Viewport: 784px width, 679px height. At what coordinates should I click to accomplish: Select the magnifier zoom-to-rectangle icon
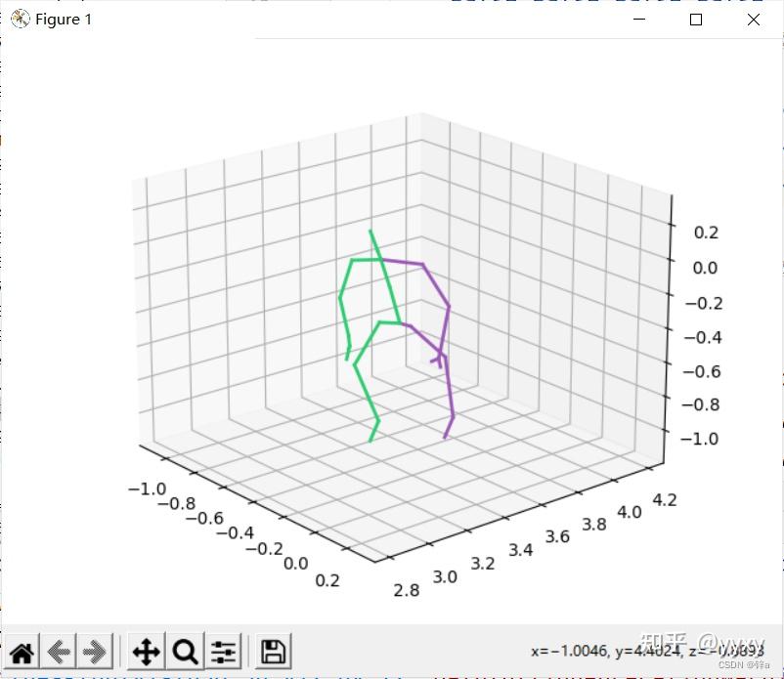pyautogui.click(x=185, y=650)
